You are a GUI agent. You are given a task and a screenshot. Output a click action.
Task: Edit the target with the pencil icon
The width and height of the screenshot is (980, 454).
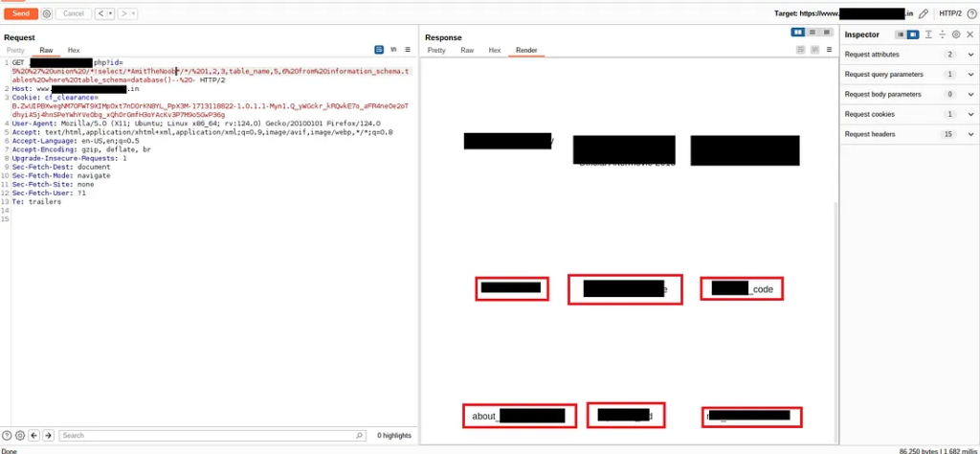[924, 13]
